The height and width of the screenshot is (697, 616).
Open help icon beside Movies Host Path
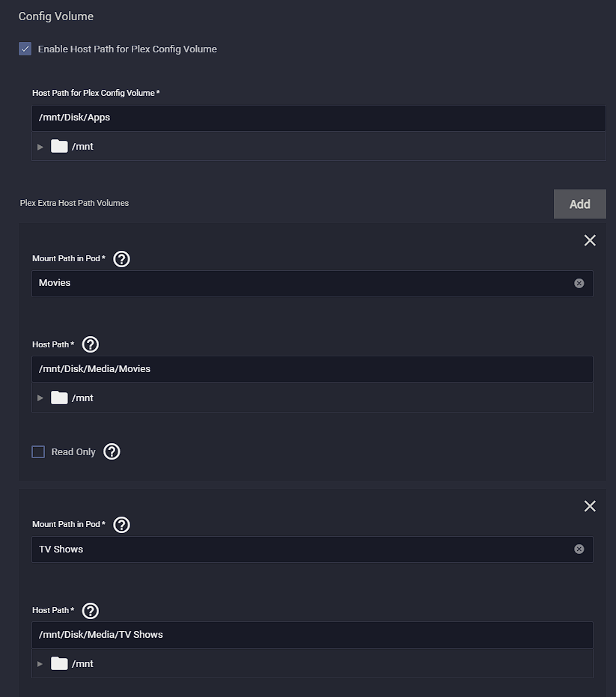pyautogui.click(x=91, y=344)
